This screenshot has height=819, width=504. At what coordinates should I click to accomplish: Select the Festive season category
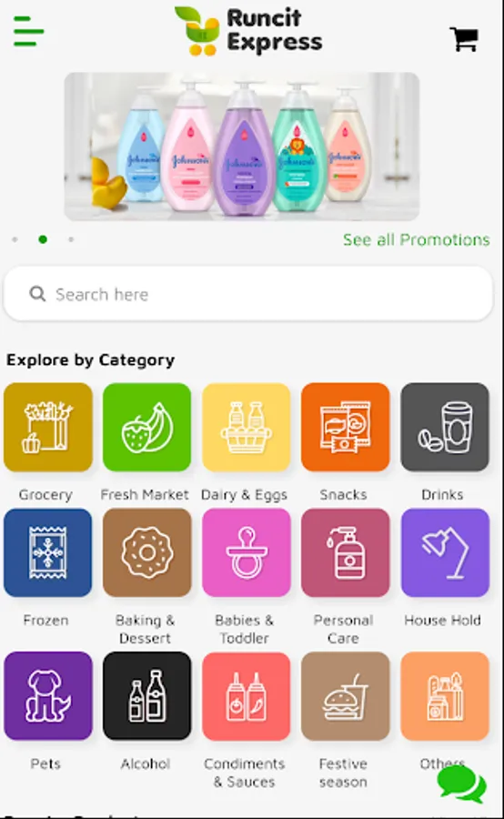point(345,696)
